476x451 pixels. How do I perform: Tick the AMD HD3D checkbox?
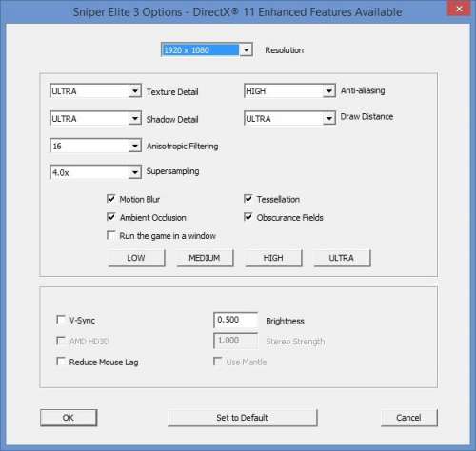coord(61,341)
